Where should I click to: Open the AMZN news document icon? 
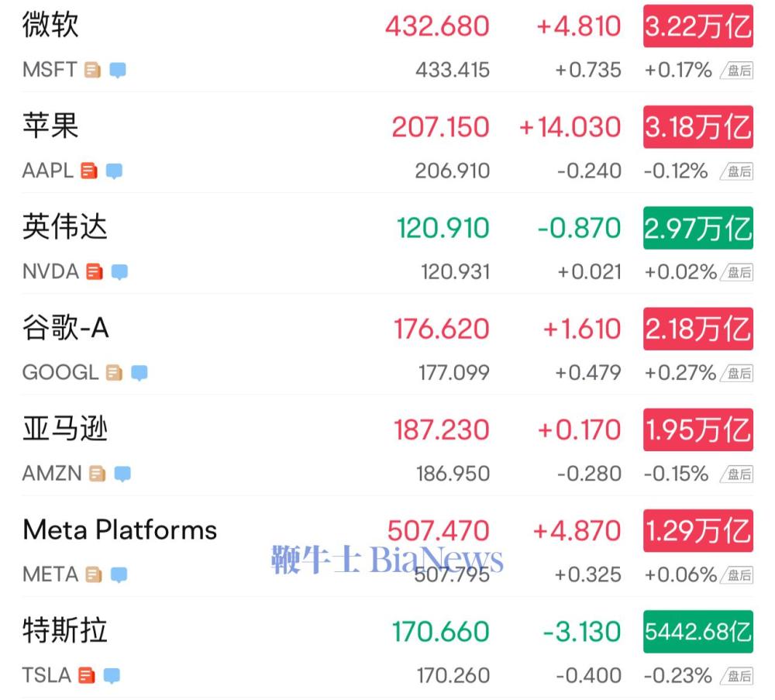(x=98, y=474)
